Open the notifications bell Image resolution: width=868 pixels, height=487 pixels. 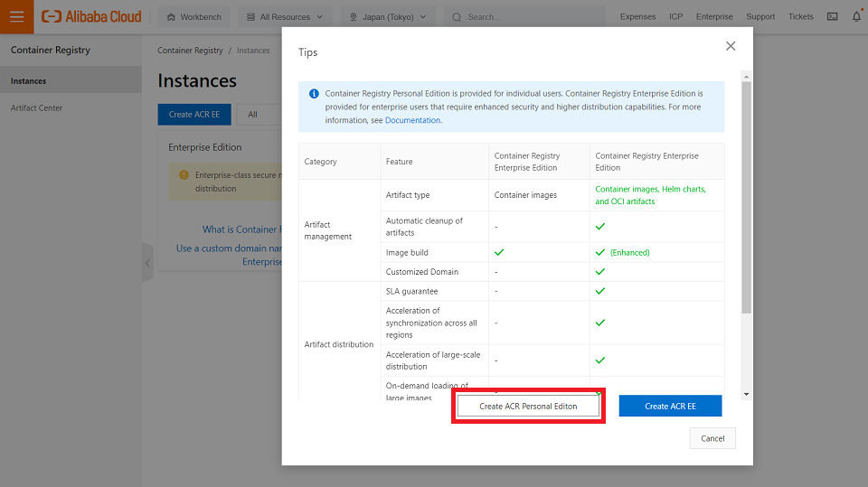point(856,16)
